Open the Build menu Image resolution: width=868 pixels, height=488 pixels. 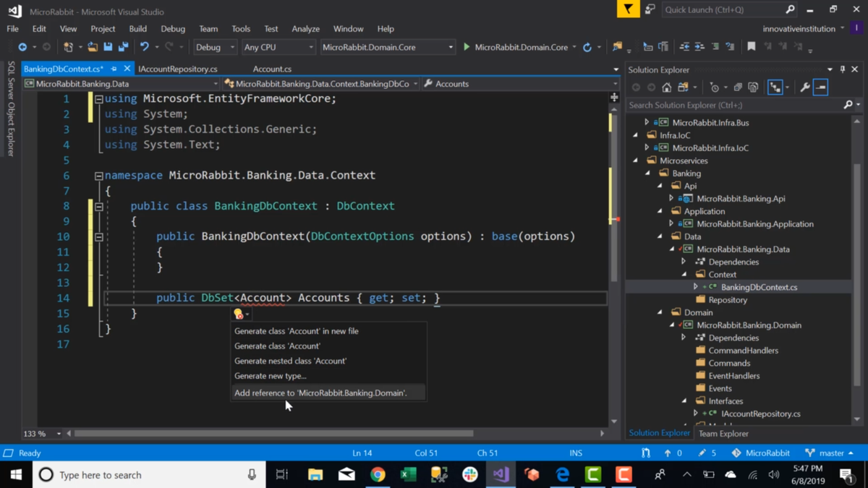click(x=137, y=29)
